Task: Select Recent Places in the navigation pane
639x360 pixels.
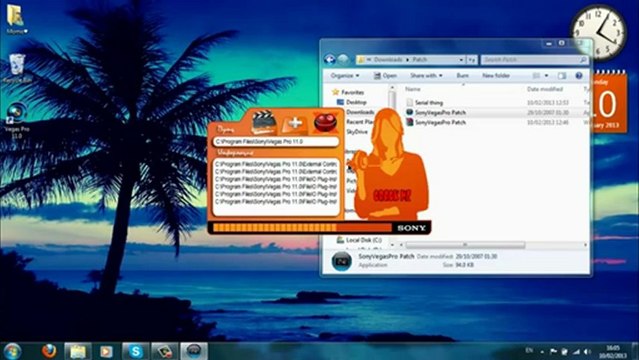Action: coord(359,122)
